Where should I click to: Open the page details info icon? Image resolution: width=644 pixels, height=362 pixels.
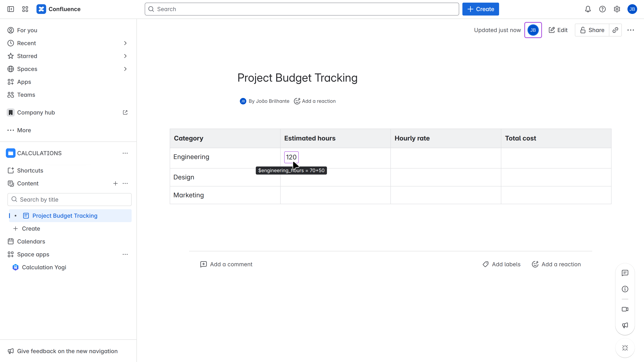tap(625, 289)
